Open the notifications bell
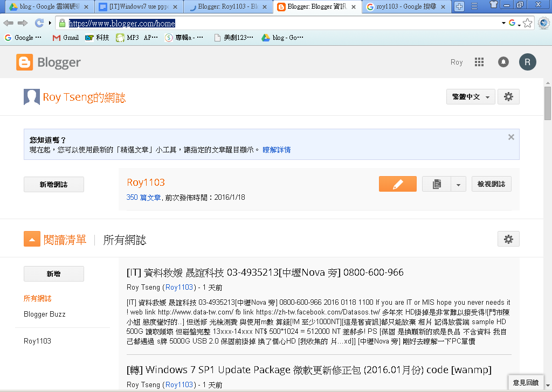 click(503, 62)
